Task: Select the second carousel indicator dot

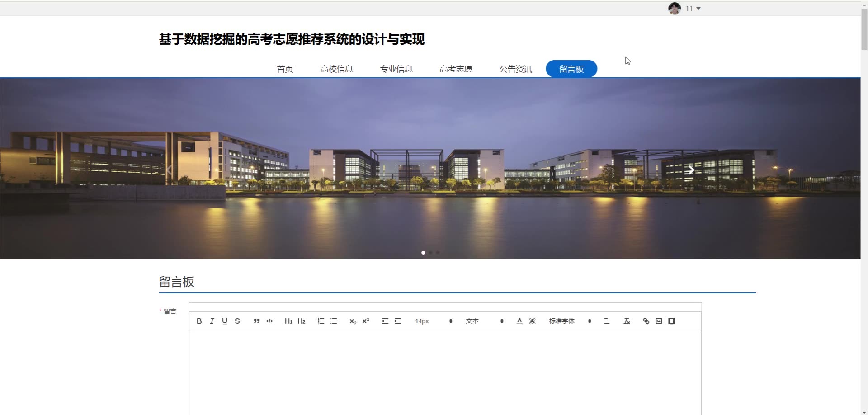Action: [430, 253]
